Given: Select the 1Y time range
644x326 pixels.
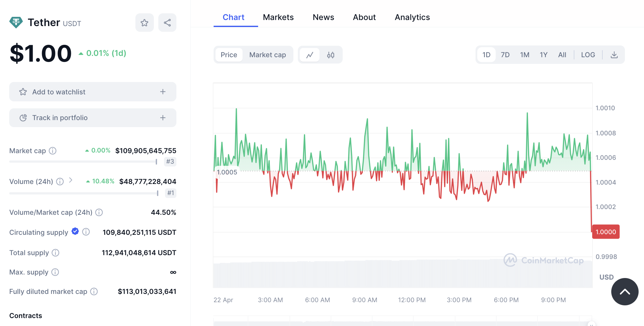Looking at the screenshot, I should [544, 55].
